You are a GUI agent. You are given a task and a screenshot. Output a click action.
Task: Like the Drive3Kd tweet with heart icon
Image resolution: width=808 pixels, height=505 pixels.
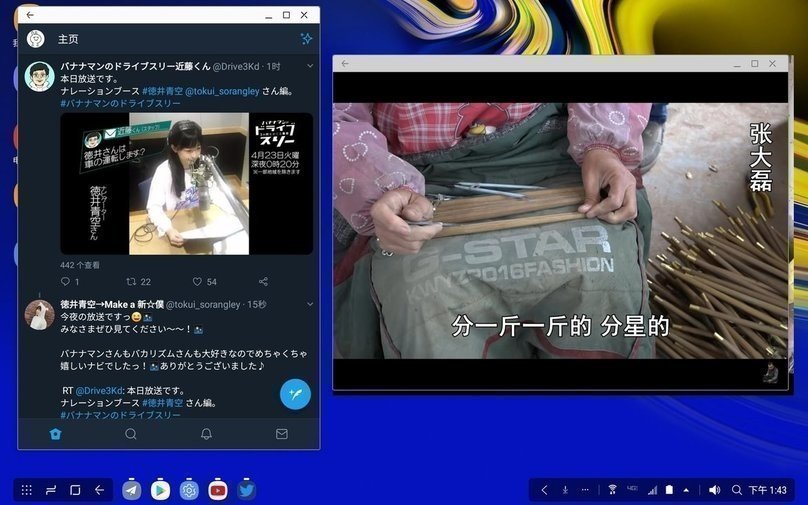197,282
